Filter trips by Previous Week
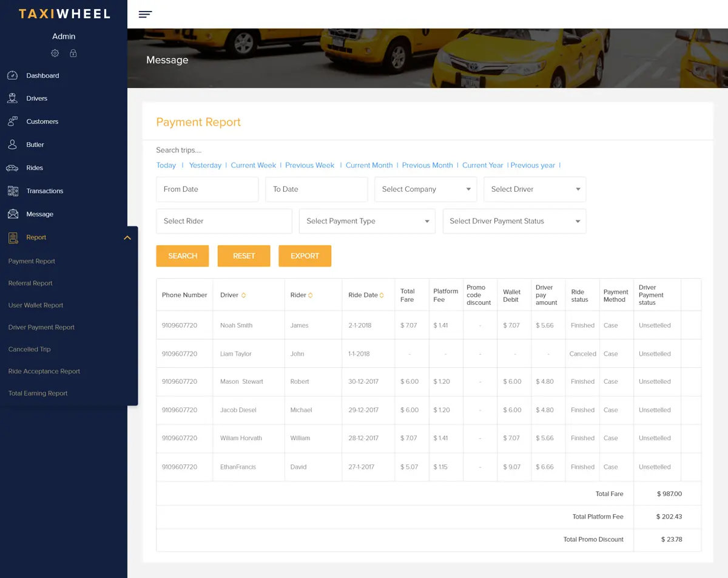Screen dimensions: 728x578 (310, 165)
